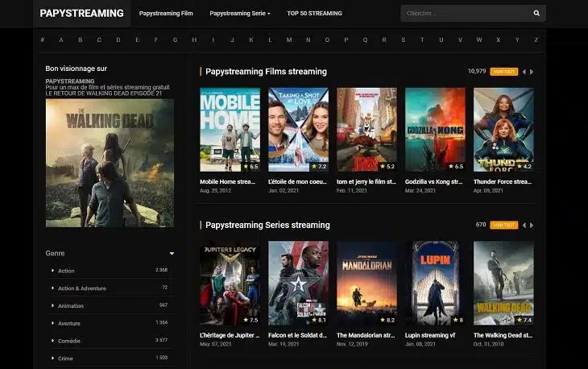Filter titles by letter M
Viewport: 588px width, 369px height.
coord(289,39)
